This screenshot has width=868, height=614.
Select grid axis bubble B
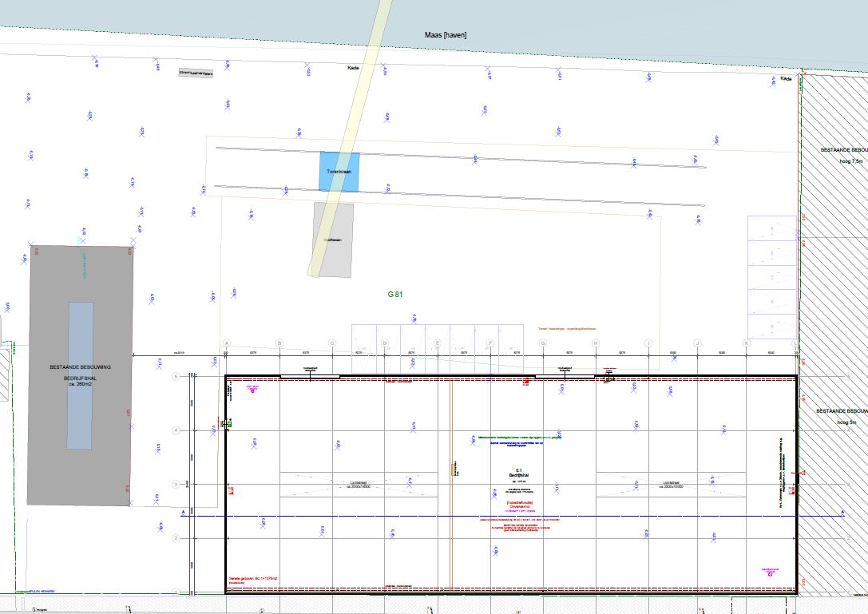click(x=279, y=343)
